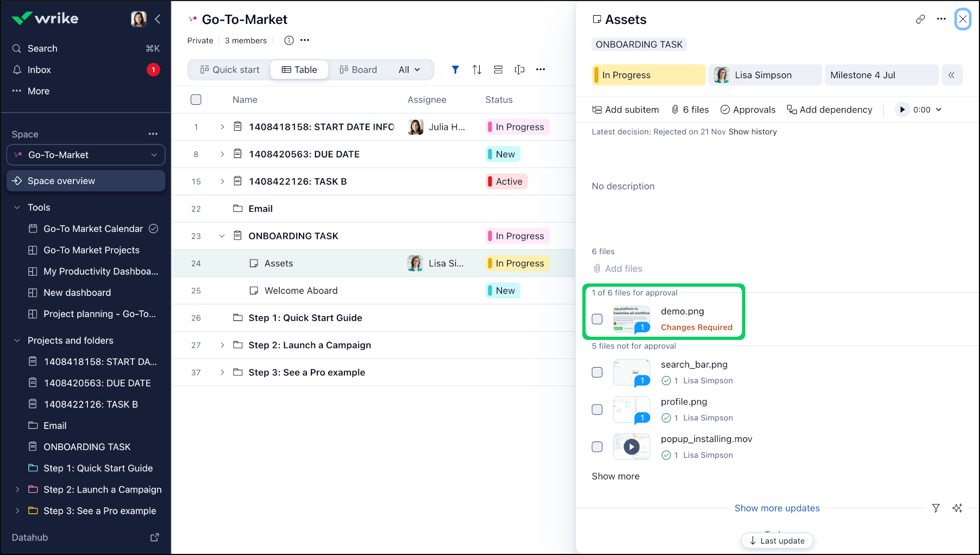Screen dimensions: 980x555
Task: Click the filter icon in table toolbar
Action: coord(455,70)
